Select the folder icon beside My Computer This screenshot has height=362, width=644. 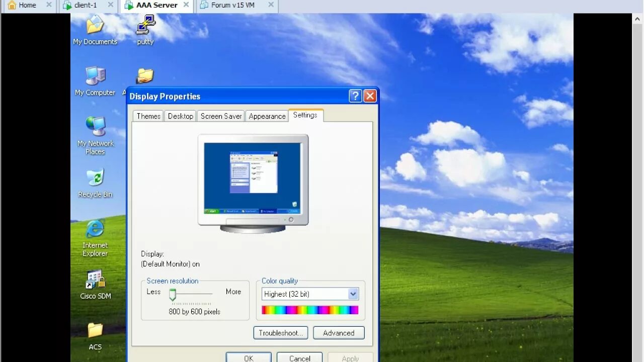pos(145,76)
